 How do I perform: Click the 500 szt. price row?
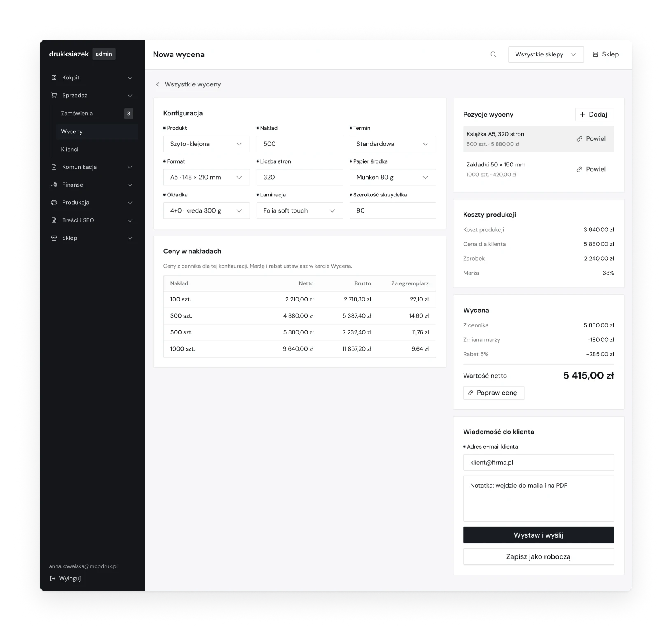click(x=299, y=332)
